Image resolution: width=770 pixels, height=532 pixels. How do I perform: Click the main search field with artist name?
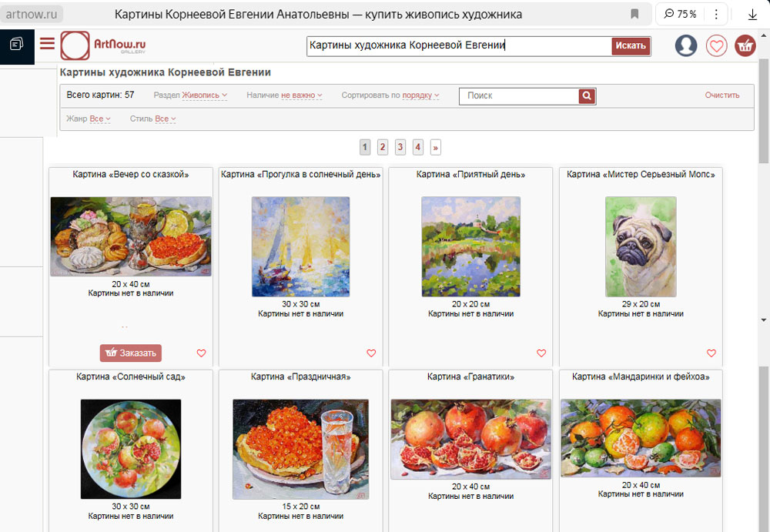pos(459,45)
